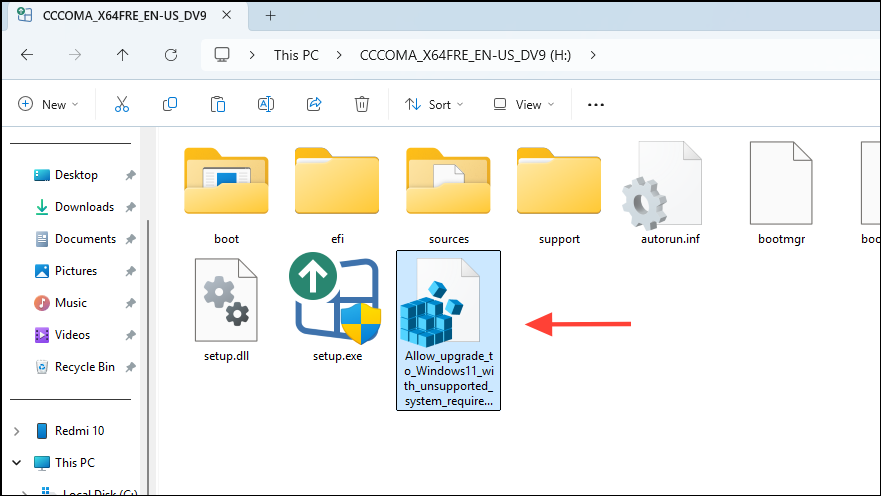Viewport: 881px width, 496px height.
Task: Click CCCOMA_X64FRE_EN-US_DV9 (H:) in breadcrumb
Action: tap(465, 55)
